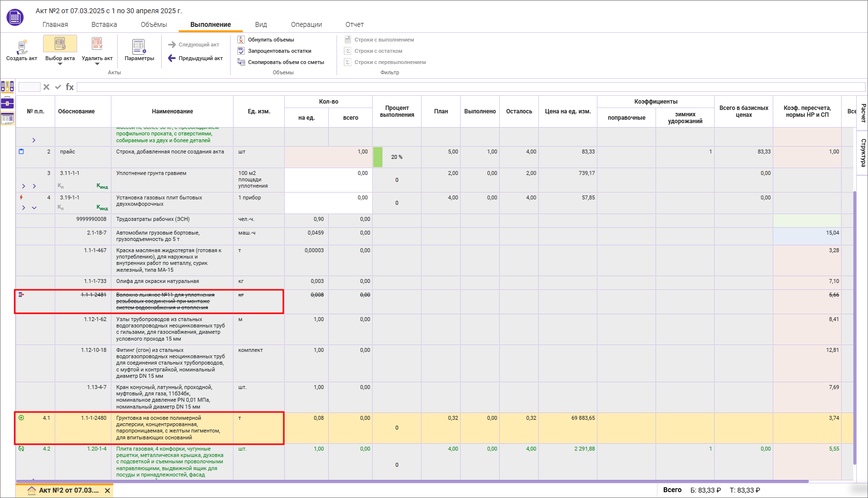Click Обнулить объемы icon

(x=241, y=40)
